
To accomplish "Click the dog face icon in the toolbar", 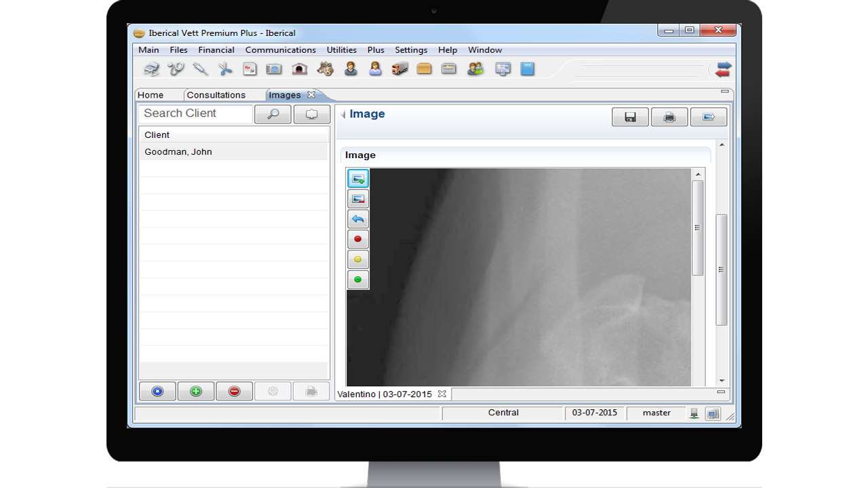I will tap(325, 69).
